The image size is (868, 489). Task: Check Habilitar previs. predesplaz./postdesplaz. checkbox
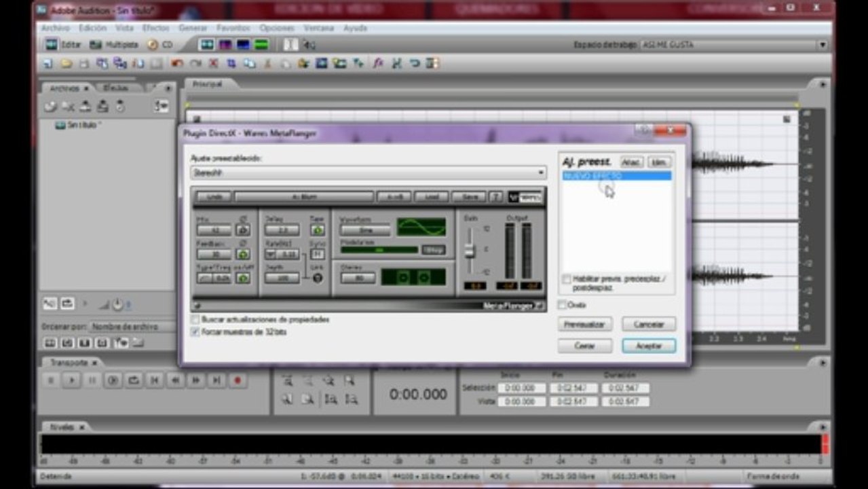coord(567,279)
